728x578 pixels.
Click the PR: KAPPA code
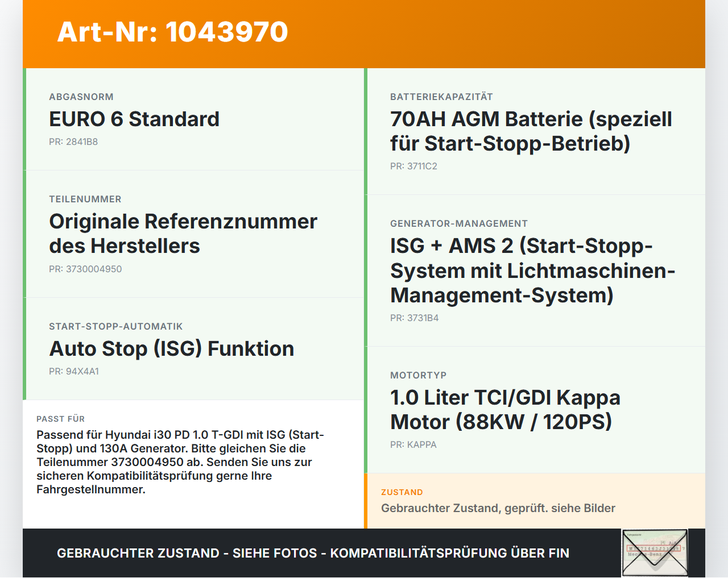[x=413, y=444]
